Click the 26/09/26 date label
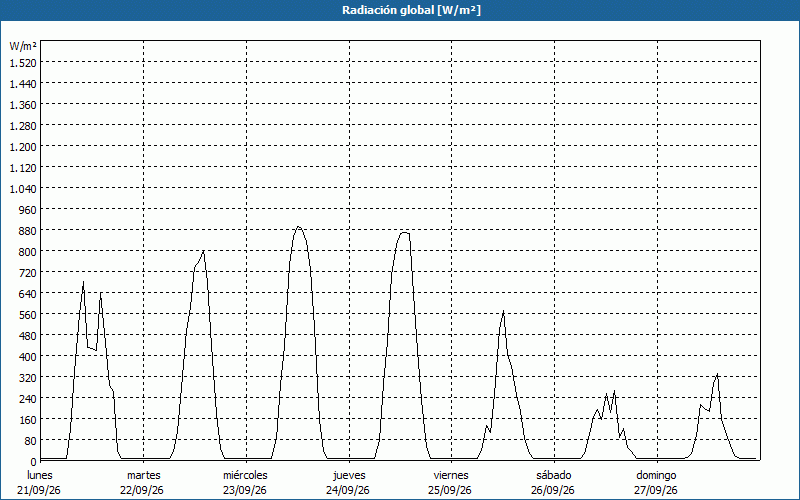 tap(553, 490)
